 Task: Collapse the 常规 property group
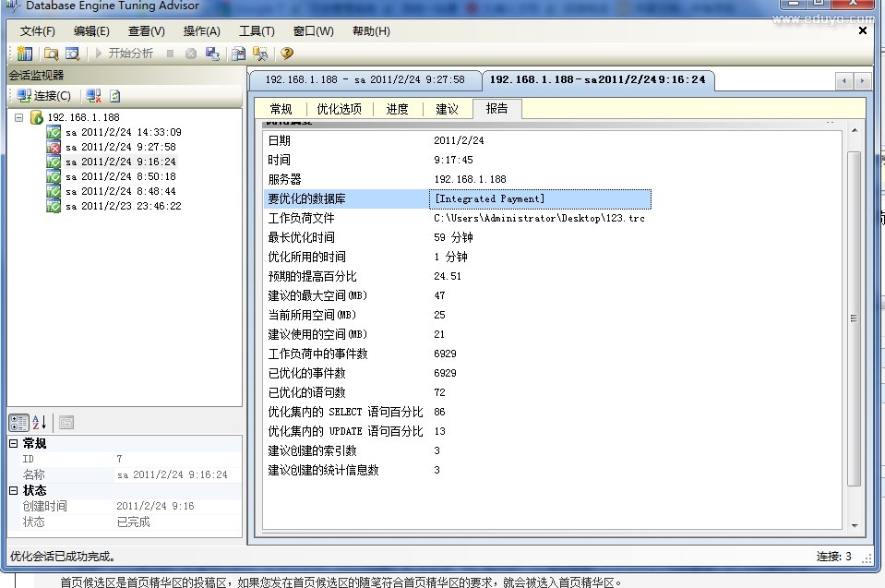coord(13,444)
